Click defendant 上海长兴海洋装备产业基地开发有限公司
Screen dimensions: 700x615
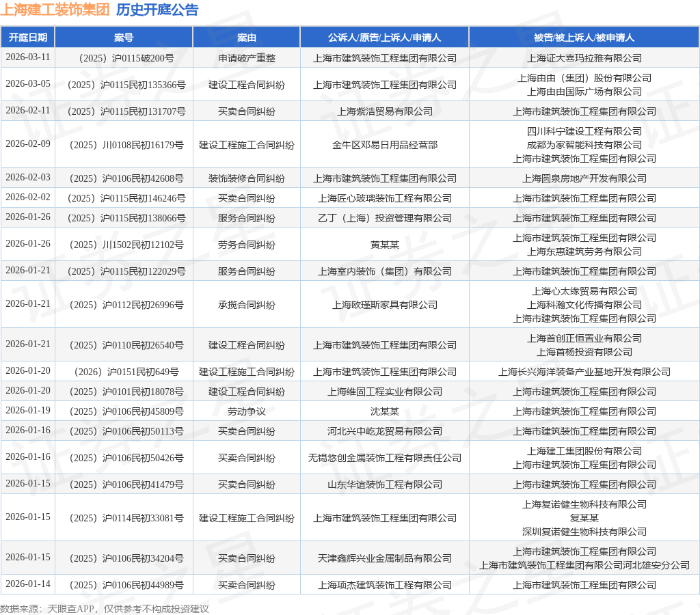point(584,372)
